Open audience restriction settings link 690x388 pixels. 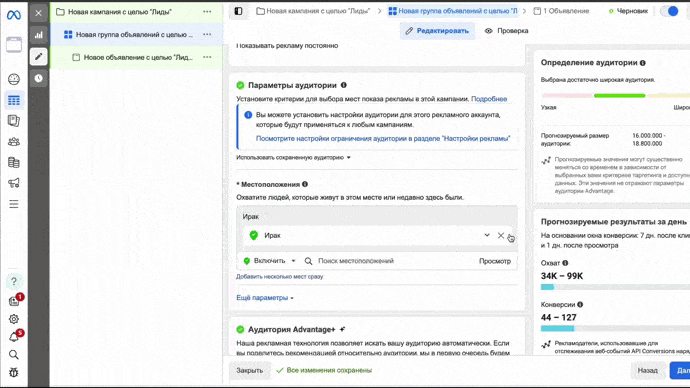pyautogui.click(x=383, y=138)
